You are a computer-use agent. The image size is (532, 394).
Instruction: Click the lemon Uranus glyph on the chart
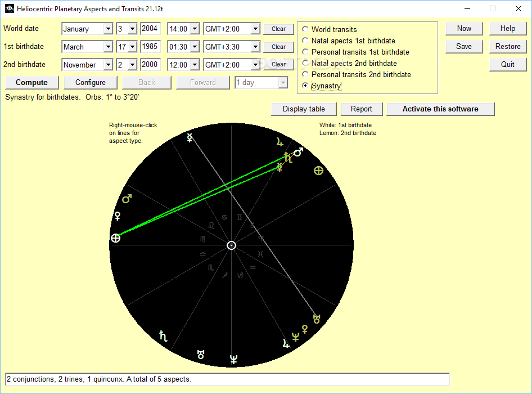[317, 319]
